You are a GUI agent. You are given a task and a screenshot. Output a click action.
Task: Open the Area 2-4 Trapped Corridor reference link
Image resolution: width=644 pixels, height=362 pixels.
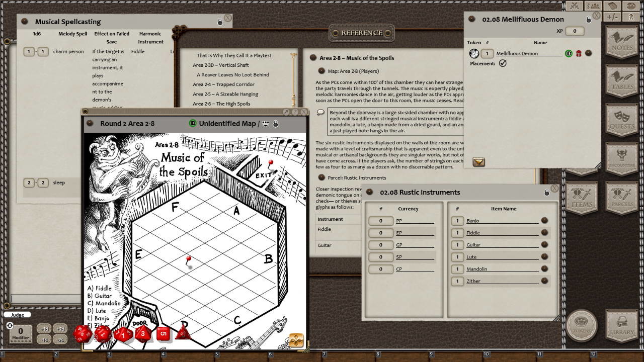tap(224, 84)
